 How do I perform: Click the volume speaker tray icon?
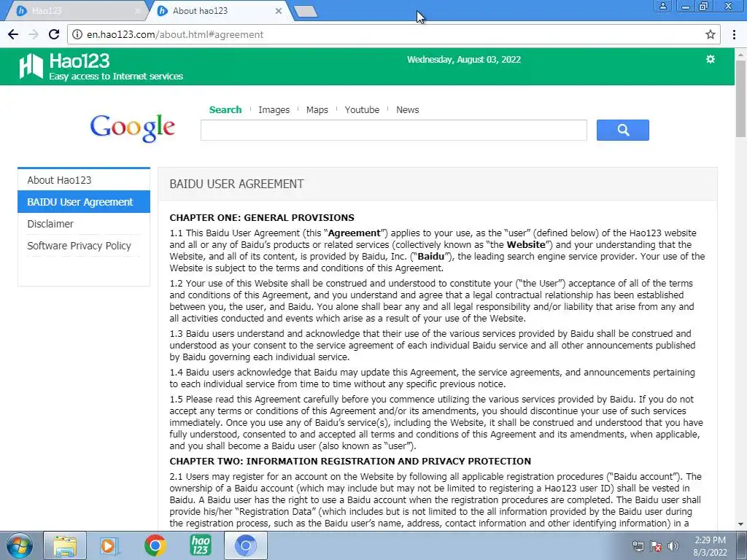click(x=673, y=546)
